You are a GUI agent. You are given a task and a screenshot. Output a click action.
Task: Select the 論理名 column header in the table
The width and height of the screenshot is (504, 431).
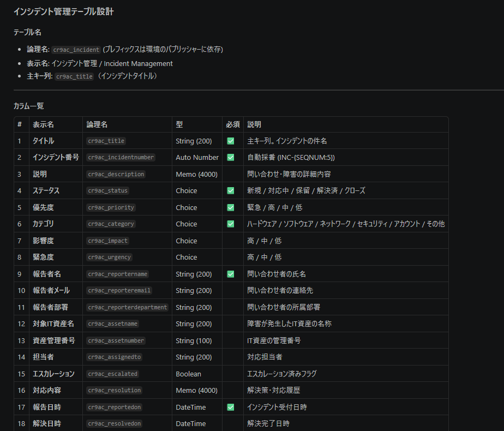click(x=97, y=124)
